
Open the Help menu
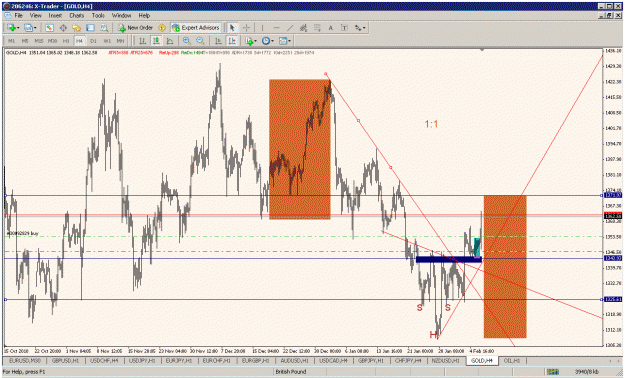point(144,15)
